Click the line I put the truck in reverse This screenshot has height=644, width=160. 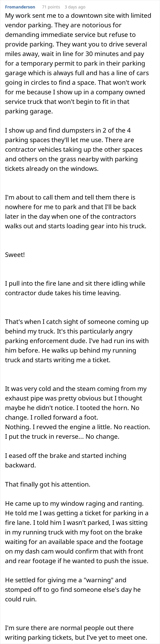click(x=62, y=436)
